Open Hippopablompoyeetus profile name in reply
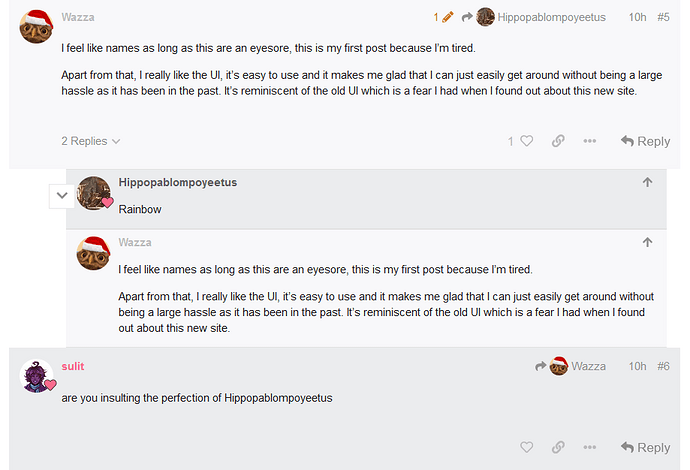This screenshot has height=470, width=690. (177, 183)
